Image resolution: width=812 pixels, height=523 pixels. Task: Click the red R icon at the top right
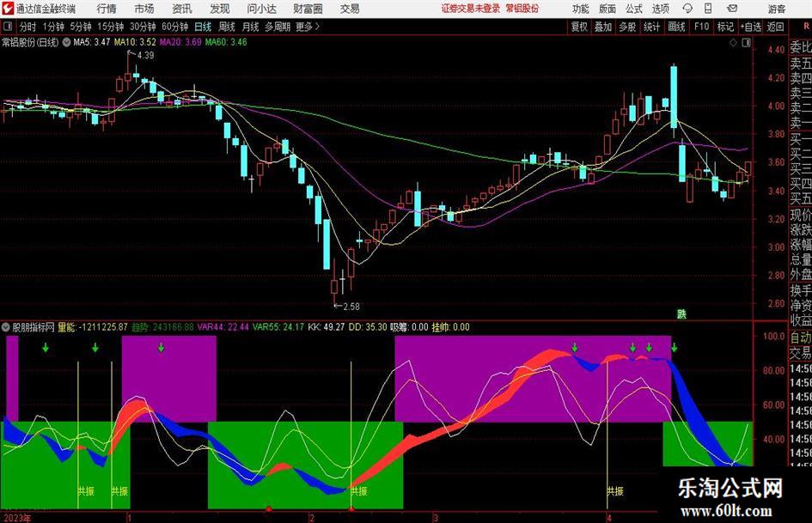[x=806, y=26]
